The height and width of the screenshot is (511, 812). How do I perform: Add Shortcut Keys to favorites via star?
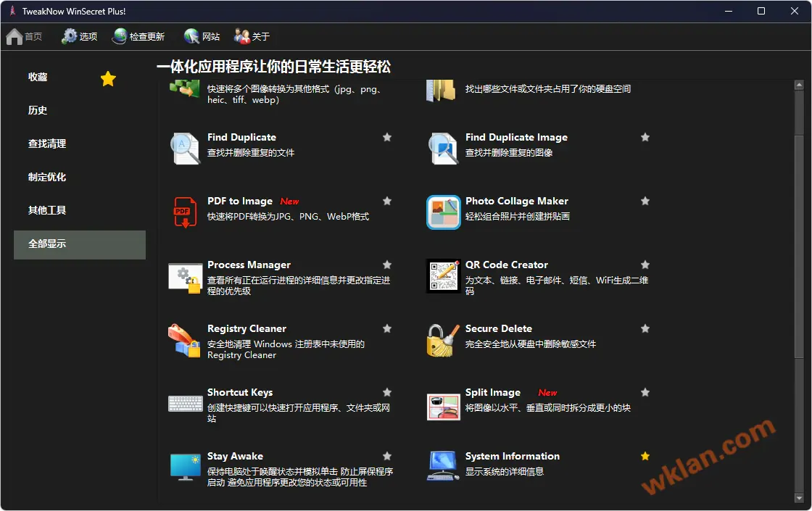387,392
